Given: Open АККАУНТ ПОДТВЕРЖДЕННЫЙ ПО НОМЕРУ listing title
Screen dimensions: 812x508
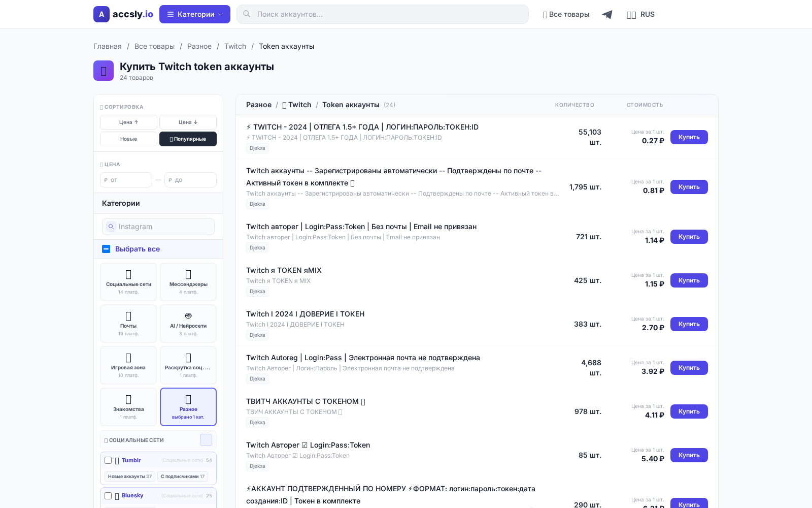Looking at the screenshot, I should [391, 495].
